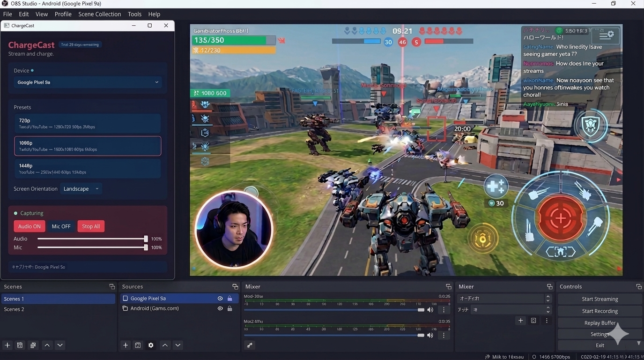Hide the Google Pixel Sa source
The height and width of the screenshot is (360, 644).
tap(220, 298)
